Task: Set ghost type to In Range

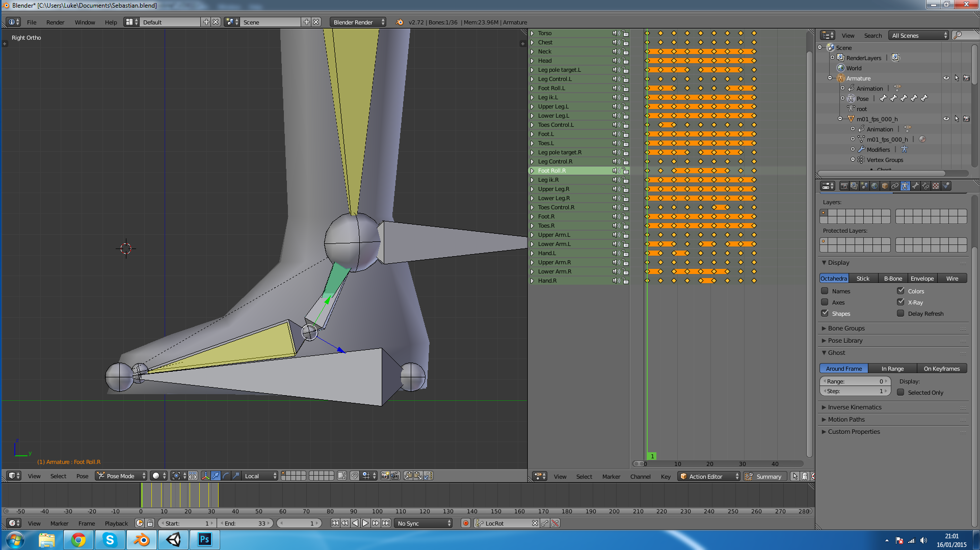Action: [x=892, y=368]
